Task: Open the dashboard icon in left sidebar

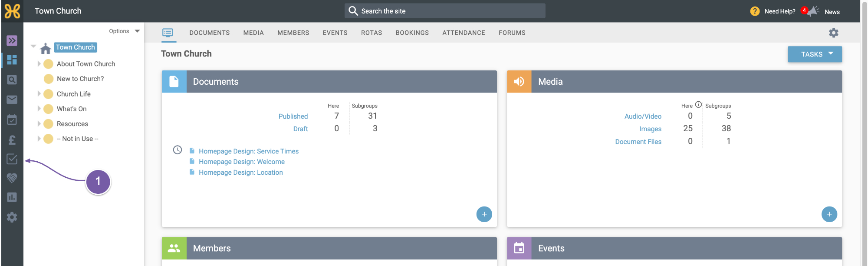Action: [12, 60]
